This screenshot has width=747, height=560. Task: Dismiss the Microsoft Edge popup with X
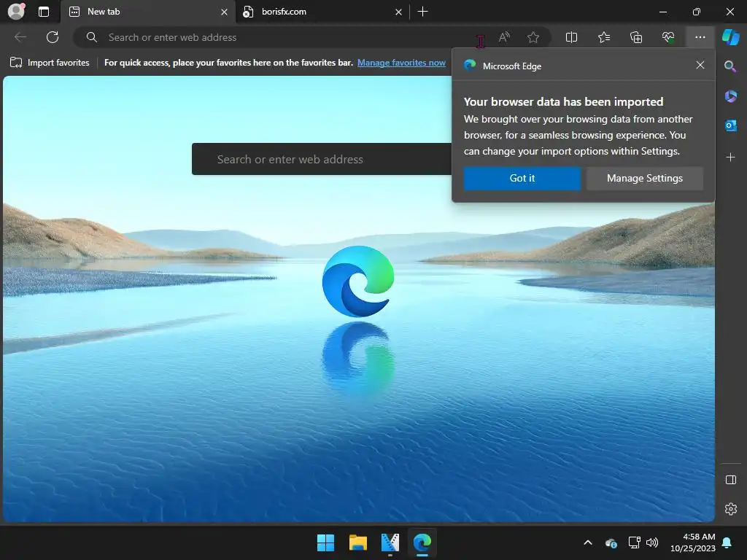point(700,65)
